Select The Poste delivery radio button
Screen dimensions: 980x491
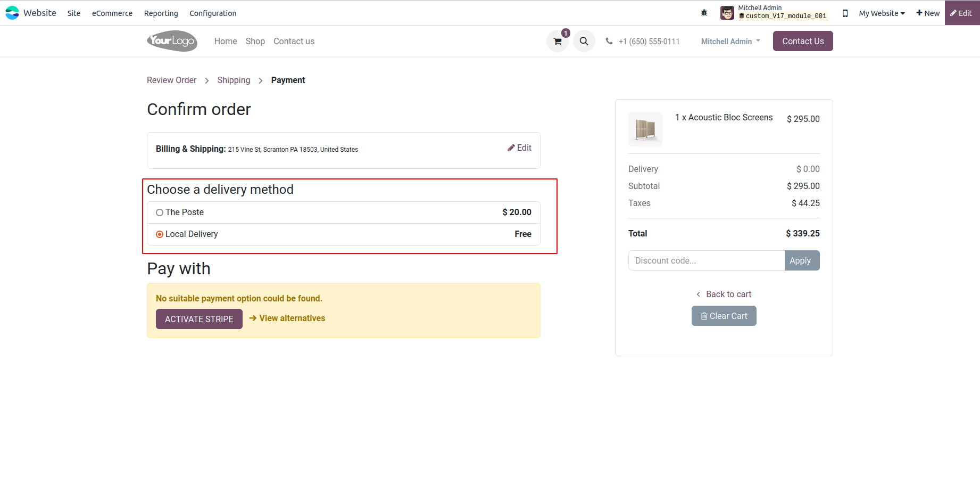[160, 212]
